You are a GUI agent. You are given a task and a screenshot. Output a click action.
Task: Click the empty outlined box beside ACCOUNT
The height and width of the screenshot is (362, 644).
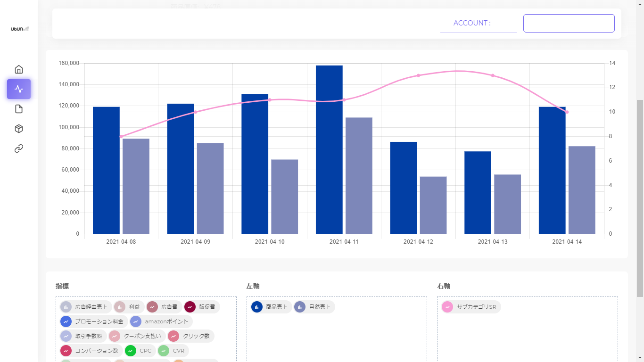569,23
